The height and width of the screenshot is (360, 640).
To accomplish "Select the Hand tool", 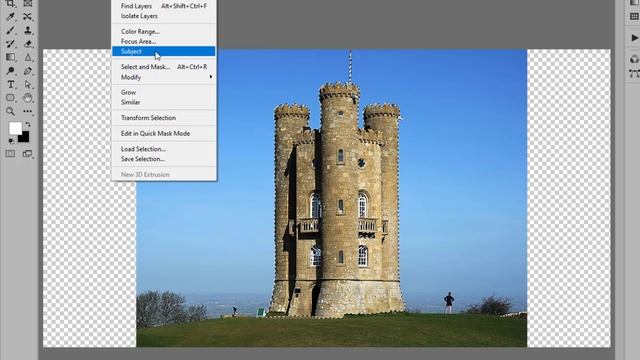I will (27, 98).
